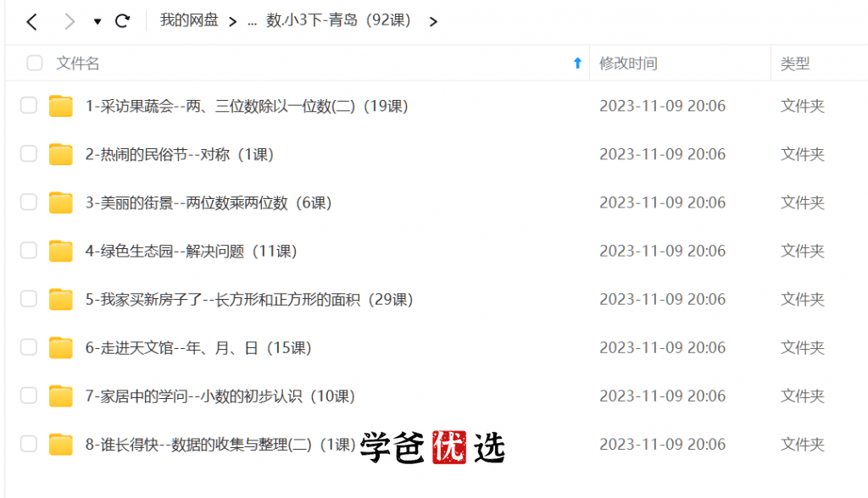This screenshot has width=868, height=498.
Task: Open 6-走进天文馆--年、月、日 (15课)
Action: (198, 348)
